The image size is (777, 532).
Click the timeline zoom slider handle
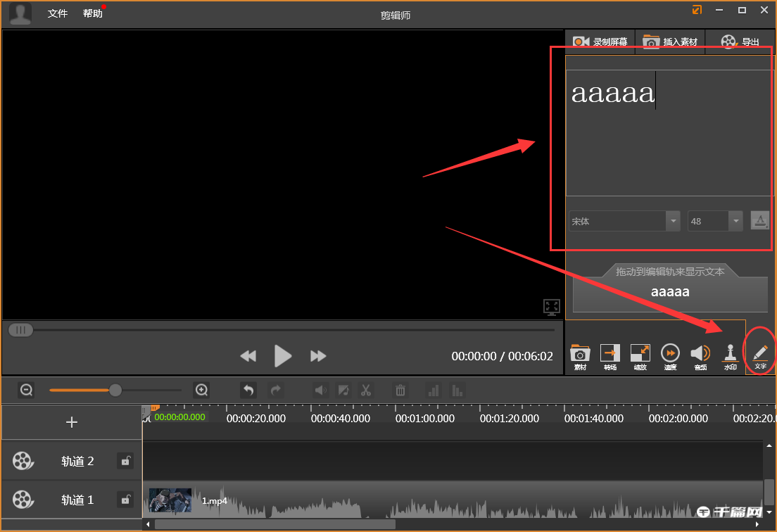tap(115, 390)
